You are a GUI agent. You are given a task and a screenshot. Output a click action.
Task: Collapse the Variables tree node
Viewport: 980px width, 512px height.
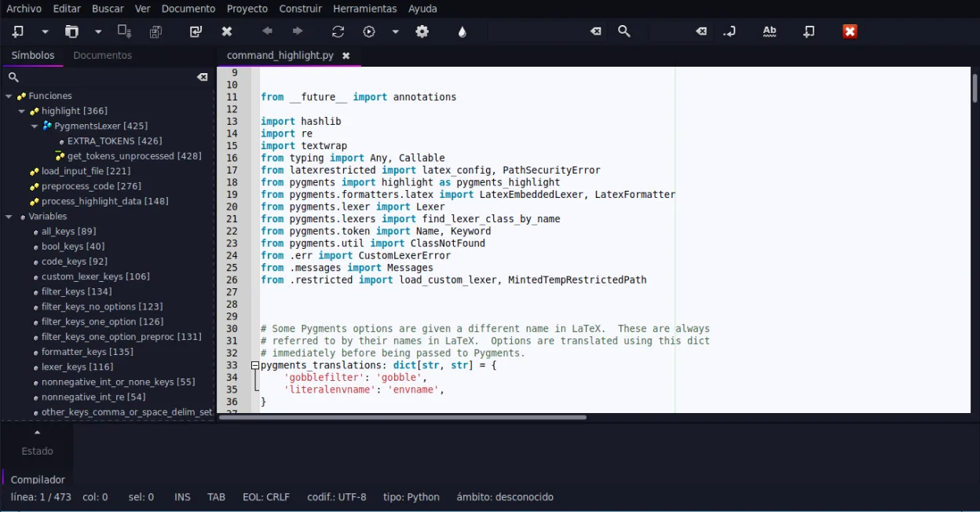click(x=9, y=217)
